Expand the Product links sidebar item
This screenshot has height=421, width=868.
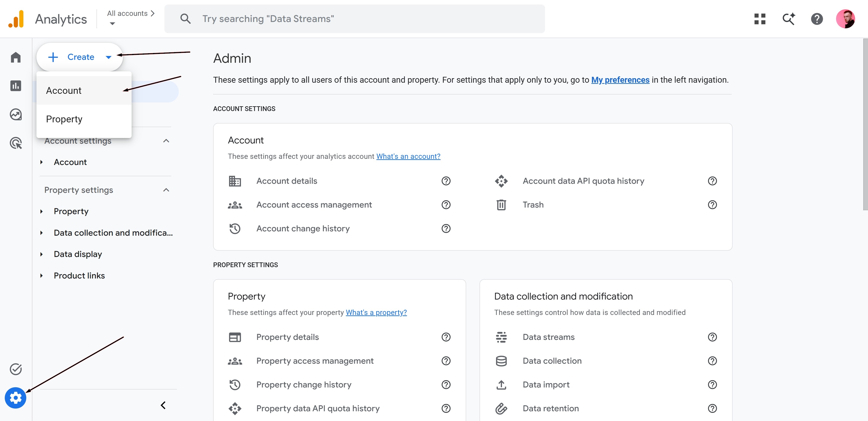coord(41,276)
